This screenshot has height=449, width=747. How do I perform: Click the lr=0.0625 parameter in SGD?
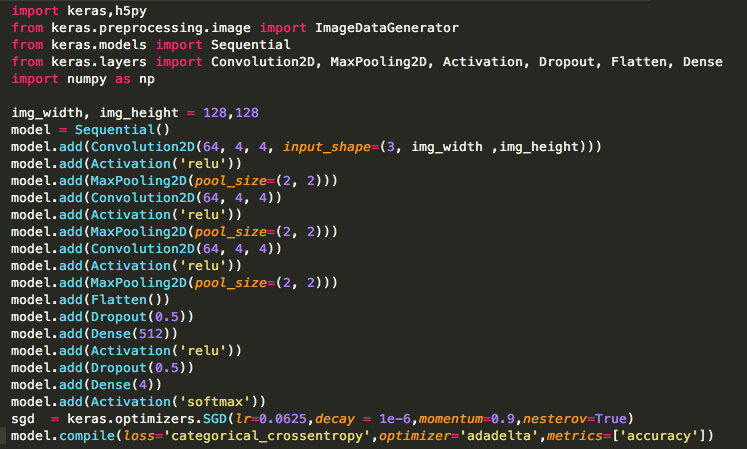pos(270,417)
